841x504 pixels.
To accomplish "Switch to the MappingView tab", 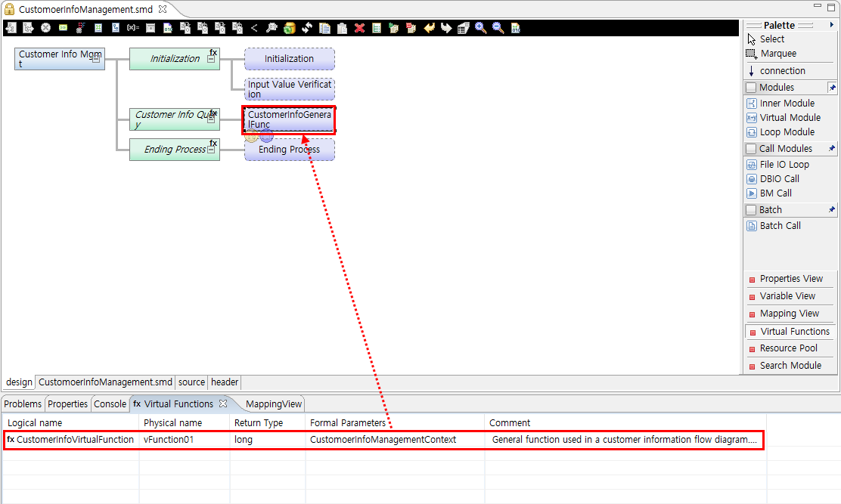I will (272, 404).
